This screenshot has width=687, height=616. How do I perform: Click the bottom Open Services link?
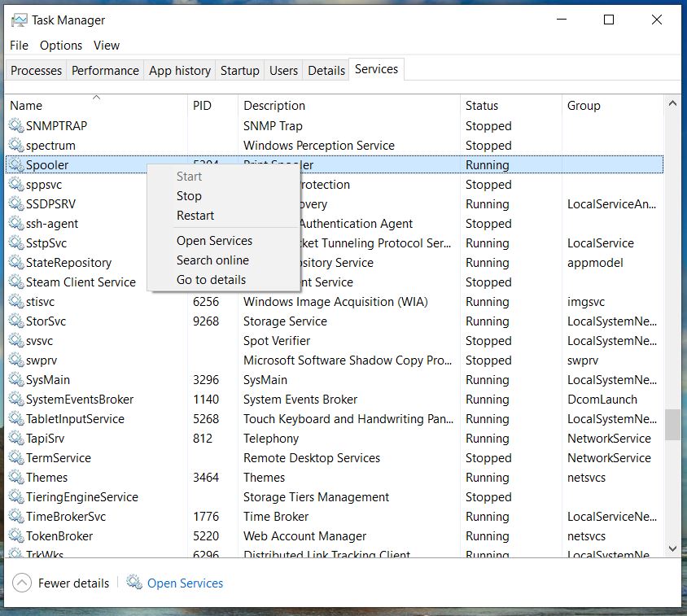pos(185,583)
